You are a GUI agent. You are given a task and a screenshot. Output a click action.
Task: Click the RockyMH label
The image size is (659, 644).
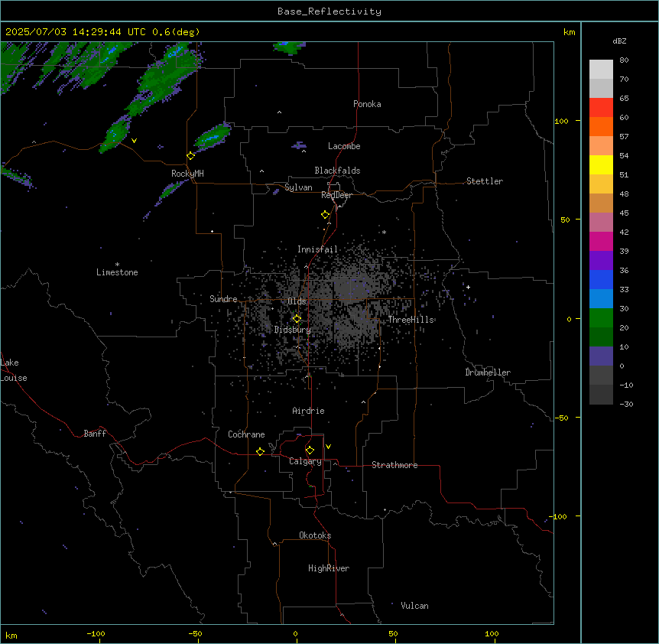187,174
